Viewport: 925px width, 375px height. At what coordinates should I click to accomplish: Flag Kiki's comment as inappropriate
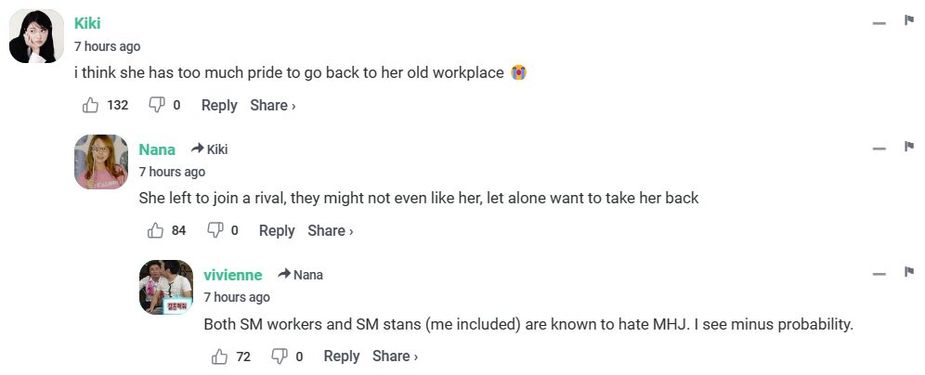(908, 21)
